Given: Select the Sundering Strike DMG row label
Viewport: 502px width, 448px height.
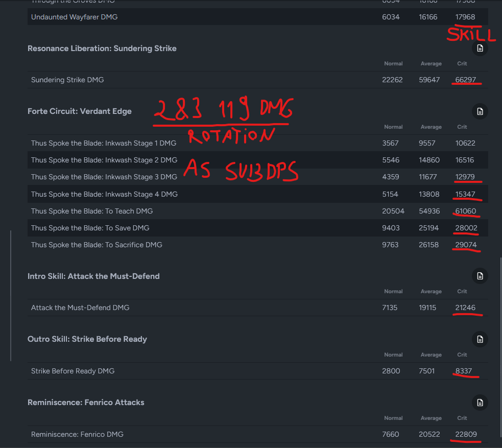Looking at the screenshot, I should (67, 80).
